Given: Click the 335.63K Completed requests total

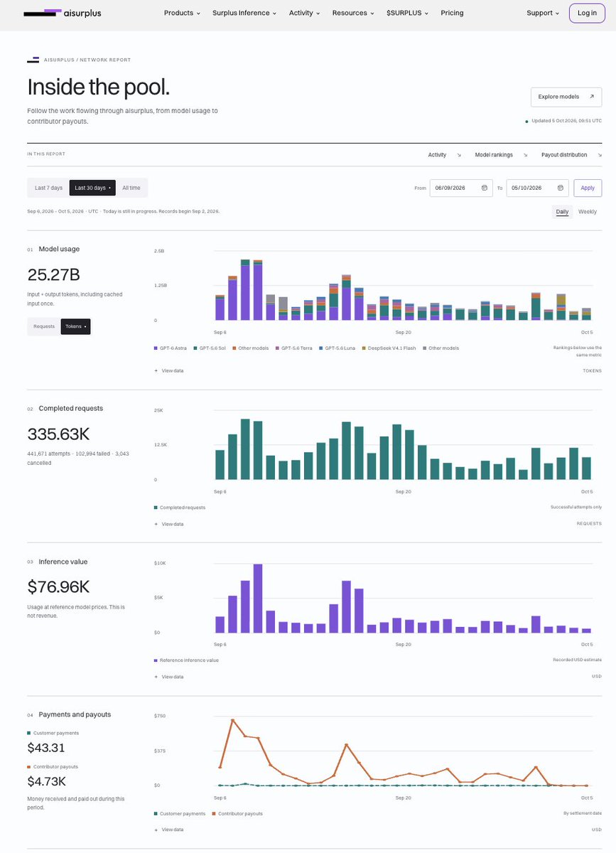Looking at the screenshot, I should click(x=58, y=434).
